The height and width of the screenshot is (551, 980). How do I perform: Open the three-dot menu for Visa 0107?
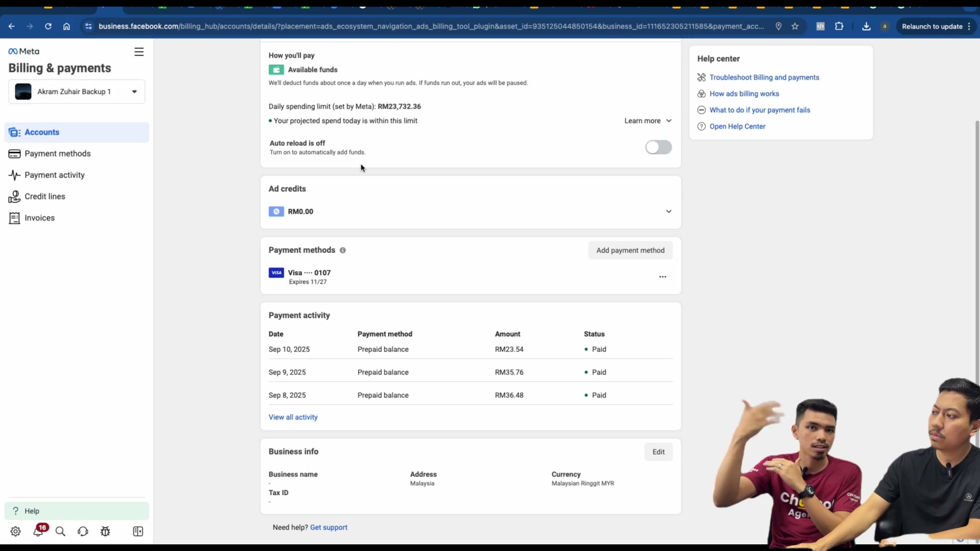click(x=663, y=277)
